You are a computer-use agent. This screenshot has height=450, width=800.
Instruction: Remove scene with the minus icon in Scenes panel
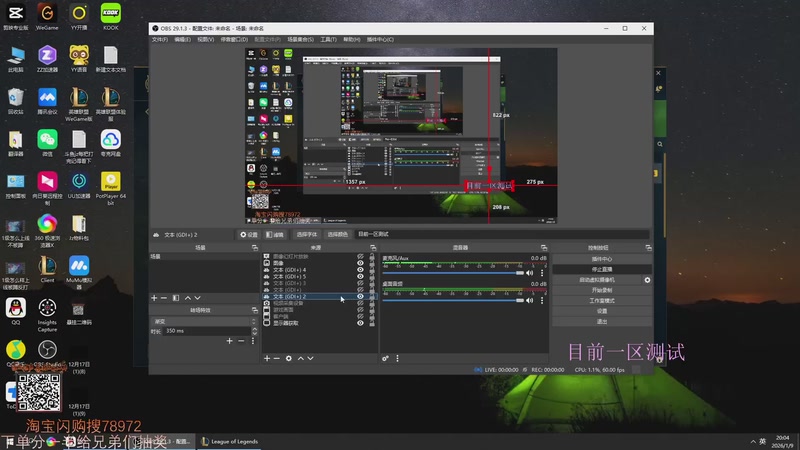pyautogui.click(x=164, y=298)
